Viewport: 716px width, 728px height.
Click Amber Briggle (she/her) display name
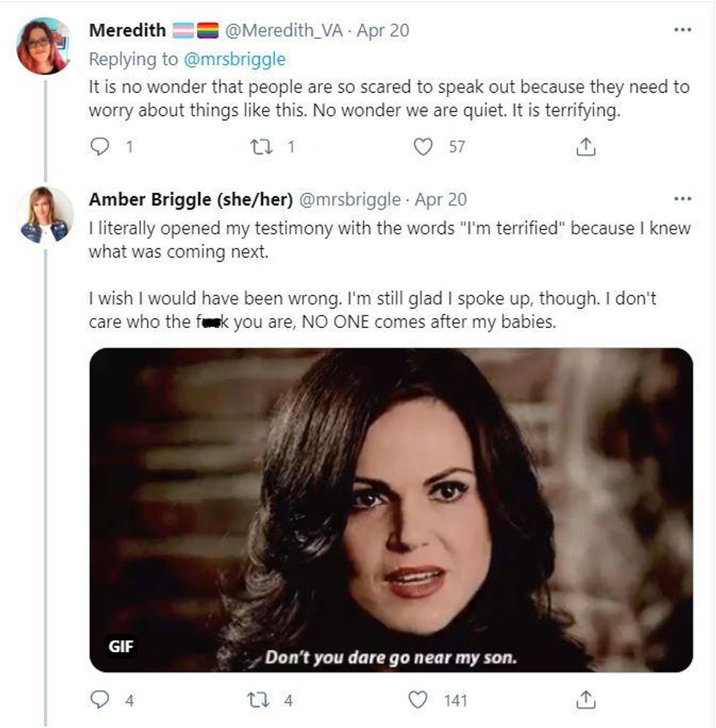pyautogui.click(x=190, y=199)
